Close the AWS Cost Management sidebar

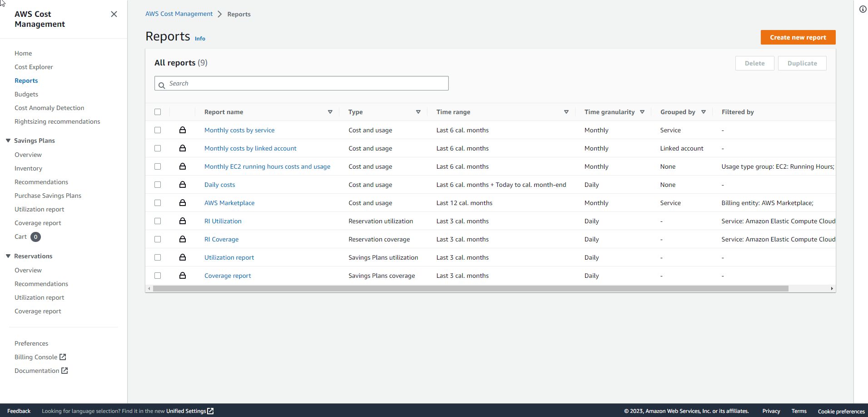click(x=114, y=14)
